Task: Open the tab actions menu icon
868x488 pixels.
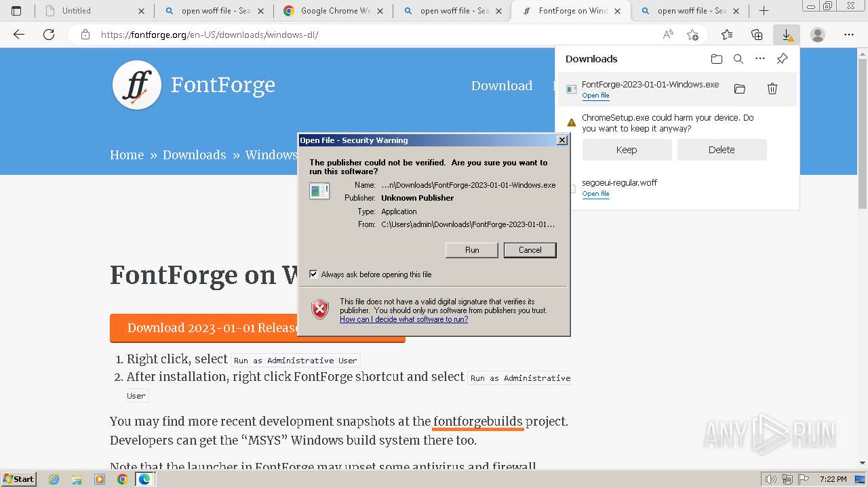Action: (16, 11)
